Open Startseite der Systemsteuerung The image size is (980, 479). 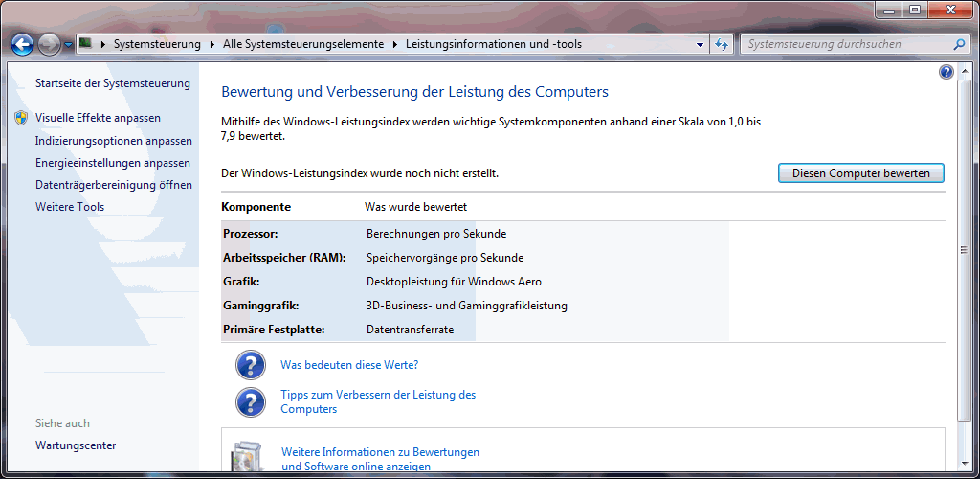(113, 83)
